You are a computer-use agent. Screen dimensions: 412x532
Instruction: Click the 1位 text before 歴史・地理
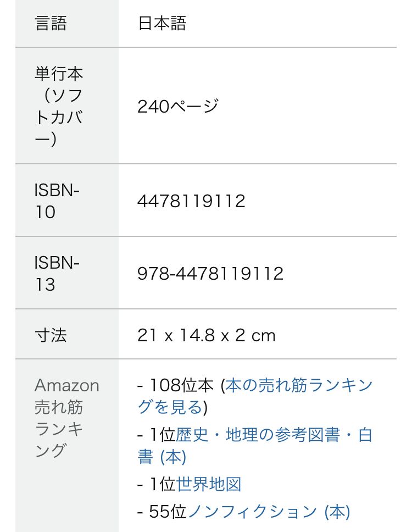[162, 435]
